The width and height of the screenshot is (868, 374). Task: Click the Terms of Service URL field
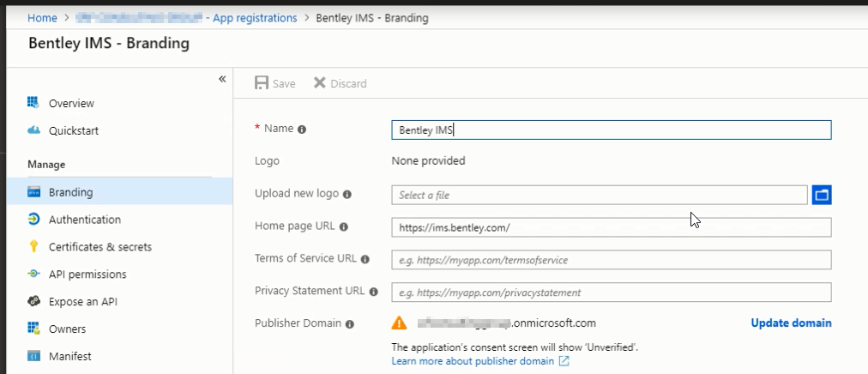point(611,260)
